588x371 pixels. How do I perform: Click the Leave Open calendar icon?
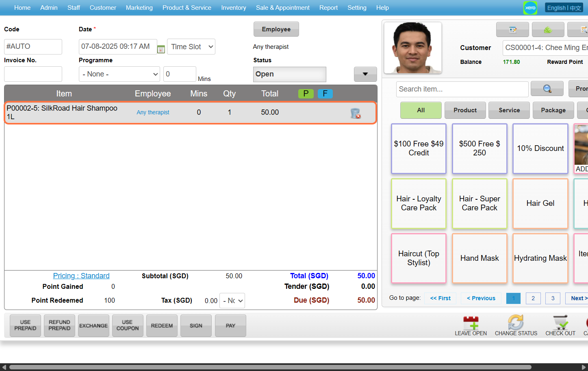click(x=471, y=323)
